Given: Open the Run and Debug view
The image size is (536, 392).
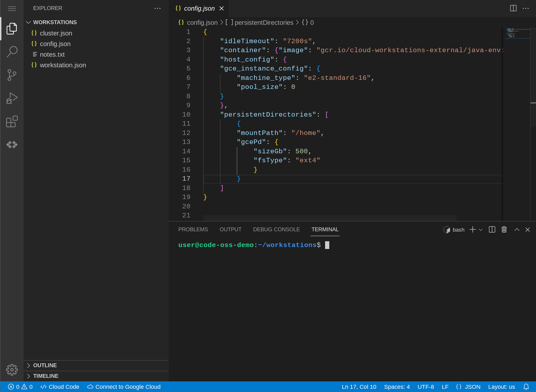Looking at the screenshot, I should click(x=12, y=98).
